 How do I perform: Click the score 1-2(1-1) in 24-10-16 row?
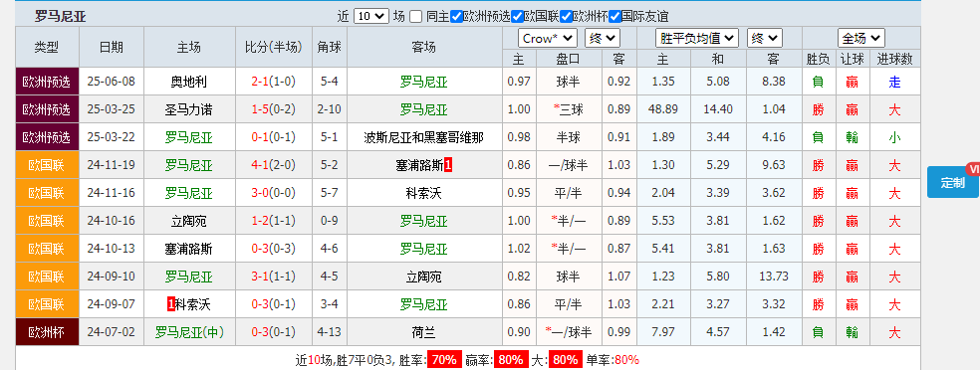pos(273,221)
